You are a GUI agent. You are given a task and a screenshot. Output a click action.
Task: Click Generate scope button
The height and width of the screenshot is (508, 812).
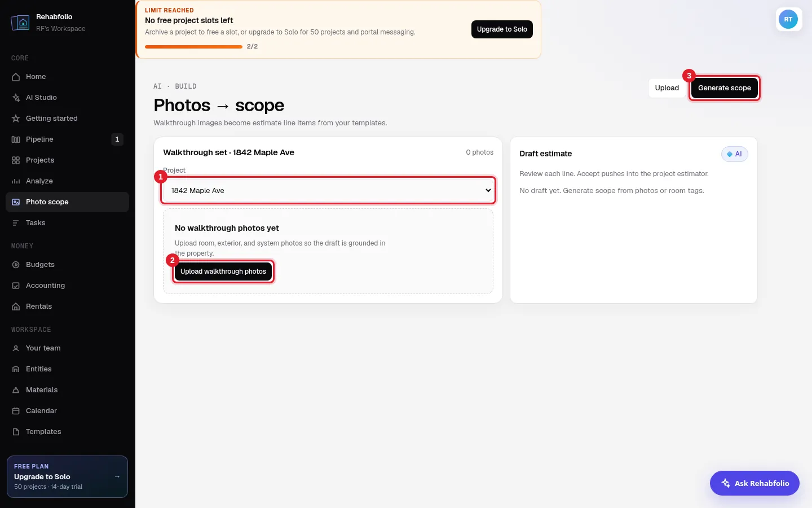[x=725, y=88]
